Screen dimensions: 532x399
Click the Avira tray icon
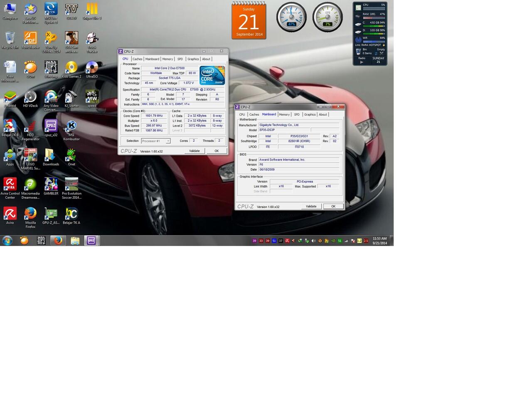(x=287, y=241)
